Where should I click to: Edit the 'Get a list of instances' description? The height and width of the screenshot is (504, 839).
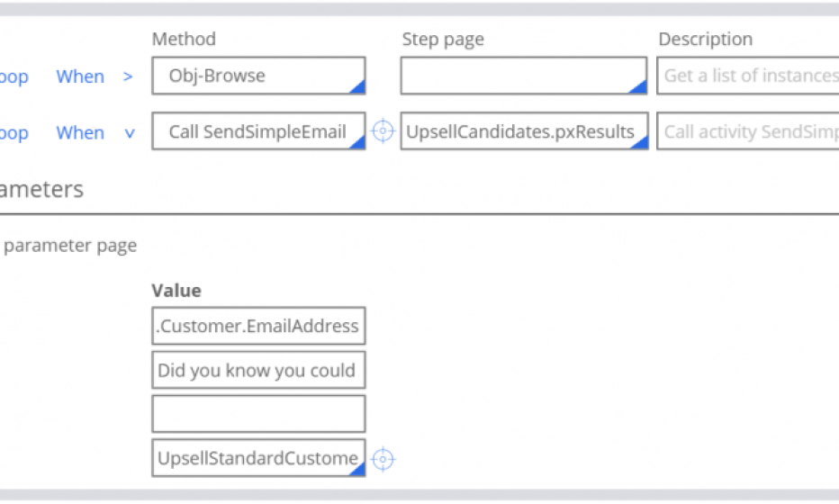pos(748,76)
